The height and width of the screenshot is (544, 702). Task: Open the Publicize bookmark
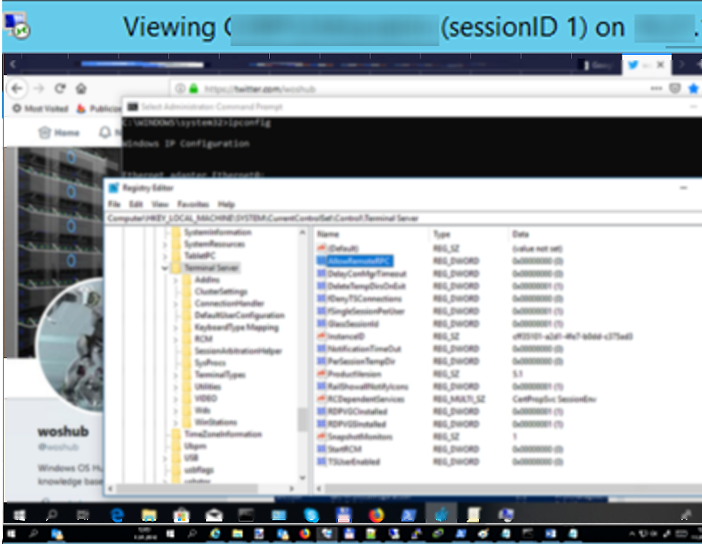click(x=99, y=108)
